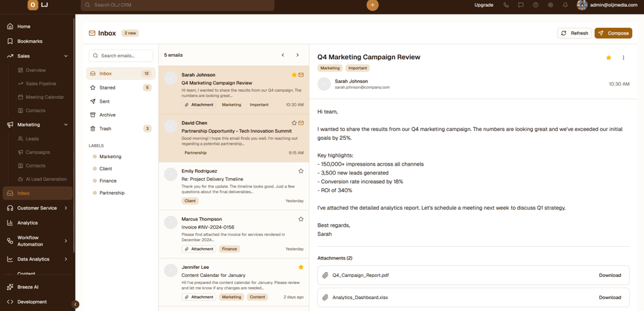Click the Important tag in the email header
Screen dimensions: 644x311
(x=357, y=68)
